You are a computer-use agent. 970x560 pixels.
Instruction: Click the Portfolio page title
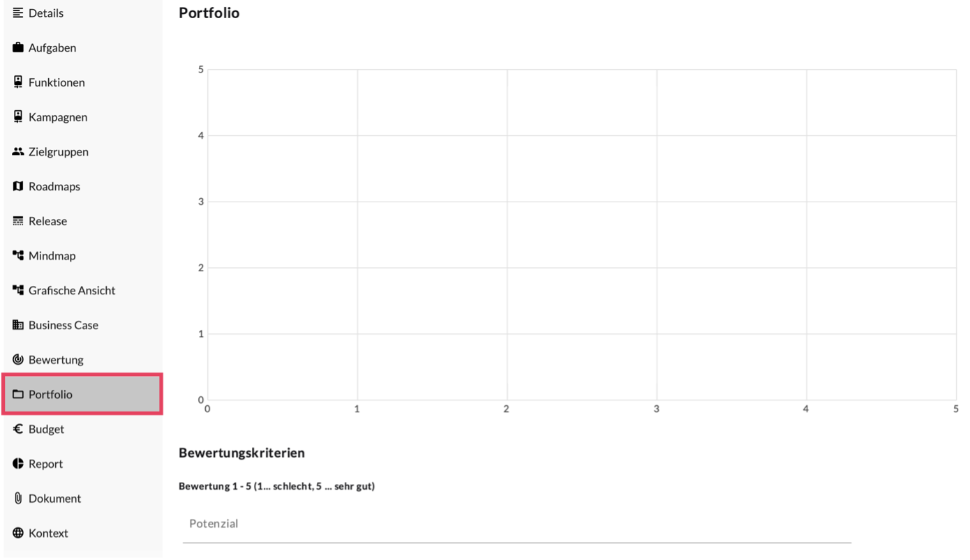tap(209, 13)
